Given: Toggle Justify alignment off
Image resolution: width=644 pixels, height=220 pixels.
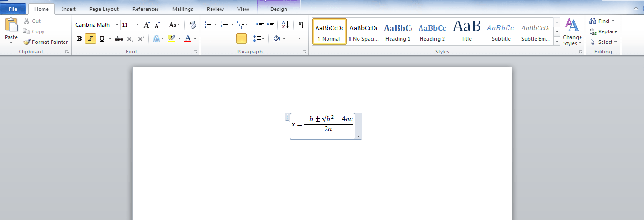Looking at the screenshot, I should click(242, 39).
